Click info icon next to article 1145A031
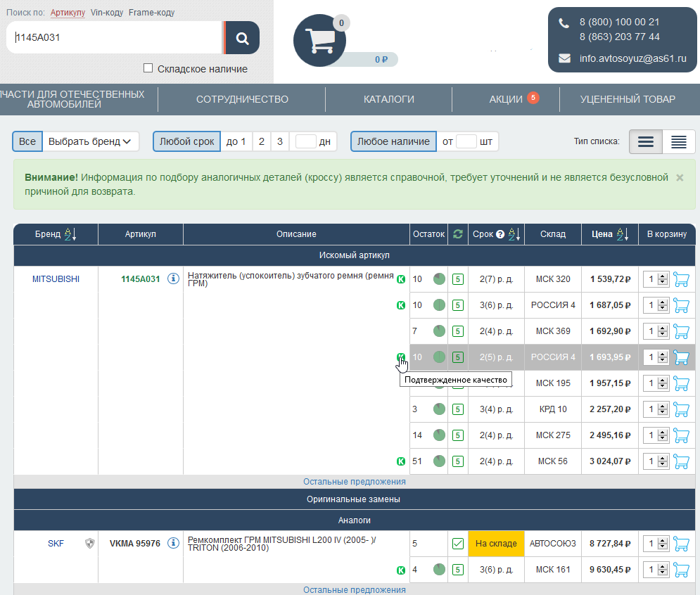The height and width of the screenshot is (595, 700). pos(173,279)
